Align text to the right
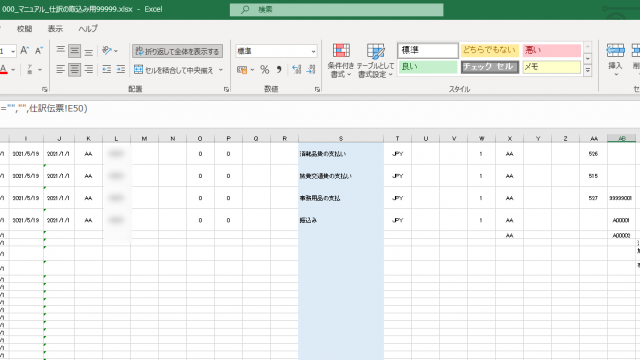Image resolution: width=640 pixels, height=360 pixels. tap(89, 69)
